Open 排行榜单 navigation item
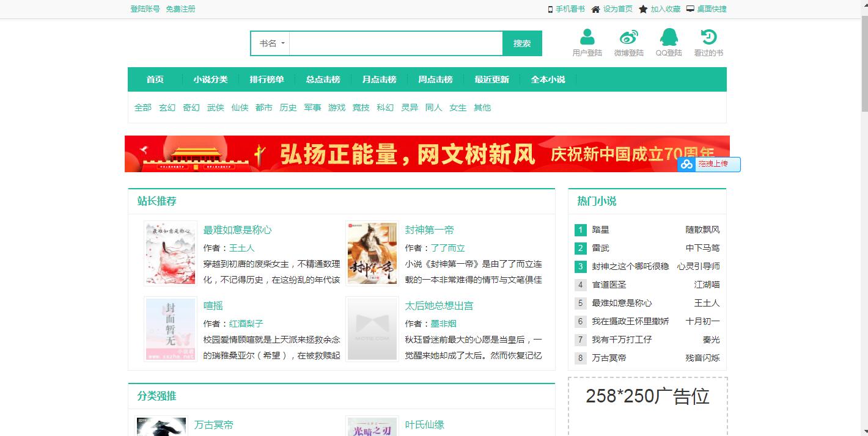868x436 pixels. 267,79
